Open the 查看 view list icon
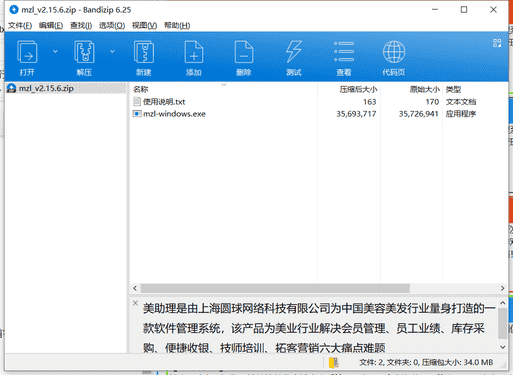This screenshot has width=513, height=375. (x=344, y=57)
